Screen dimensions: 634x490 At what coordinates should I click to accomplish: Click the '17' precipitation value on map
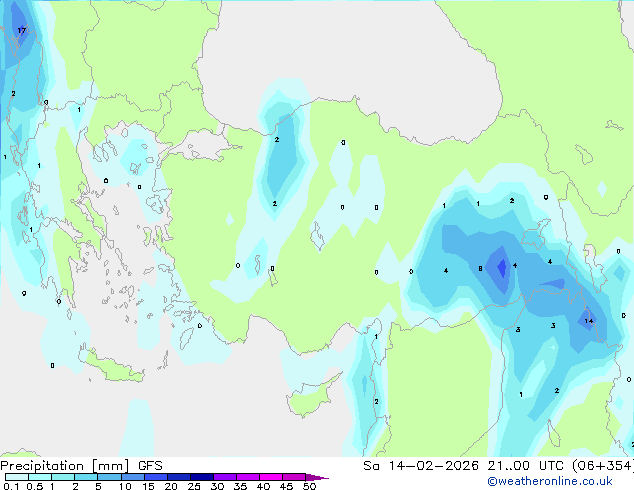(21, 30)
